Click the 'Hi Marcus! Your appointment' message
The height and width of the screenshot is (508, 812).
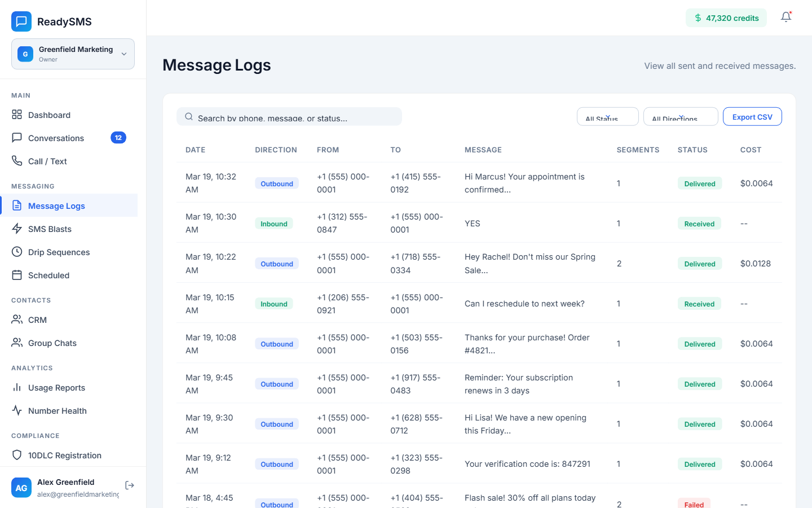point(524,183)
